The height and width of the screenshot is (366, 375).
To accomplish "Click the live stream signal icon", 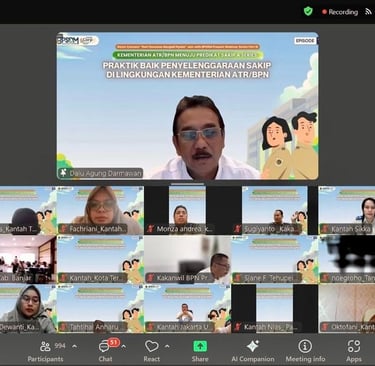I will pyautogui.click(x=368, y=12).
